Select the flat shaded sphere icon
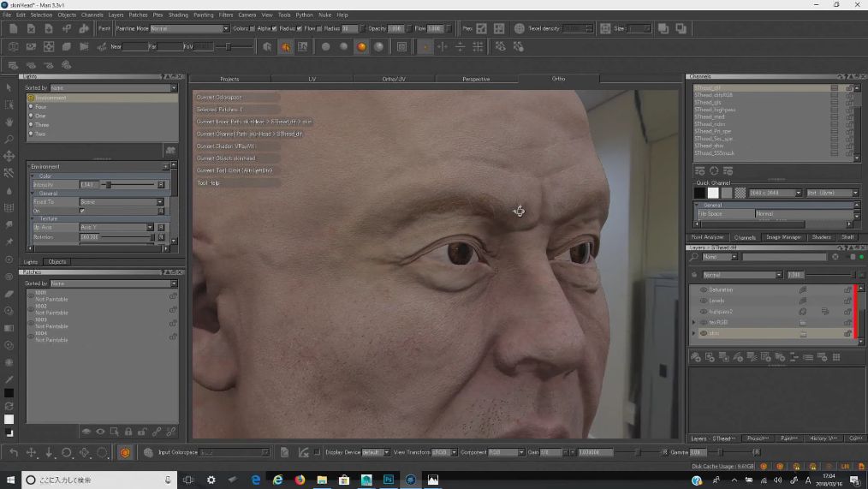 tap(326, 47)
